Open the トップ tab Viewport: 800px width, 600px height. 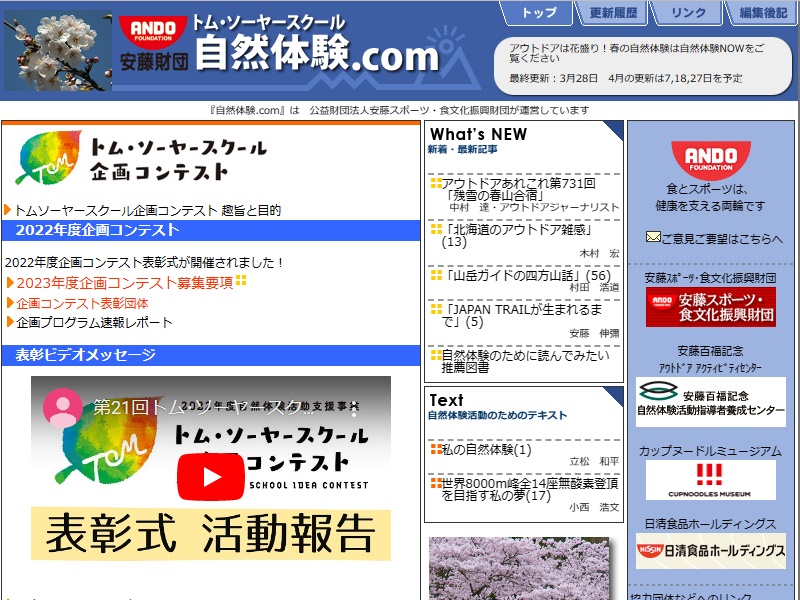[x=539, y=13]
